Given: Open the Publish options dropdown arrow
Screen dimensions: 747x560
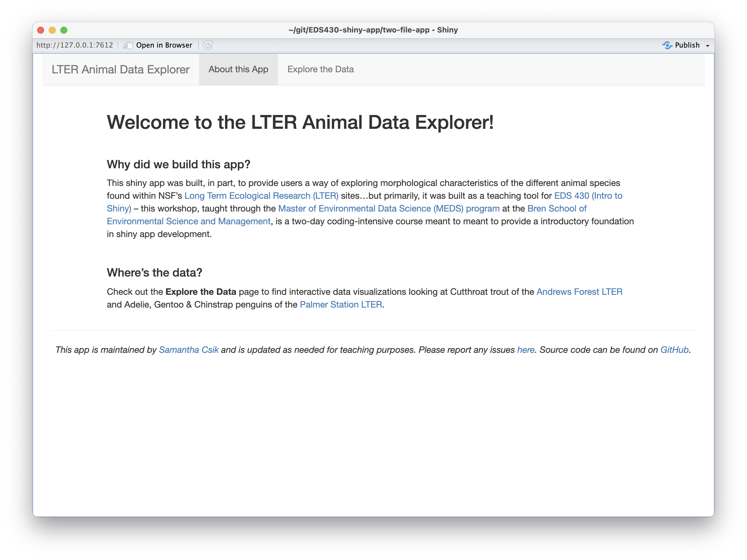Looking at the screenshot, I should coord(707,45).
